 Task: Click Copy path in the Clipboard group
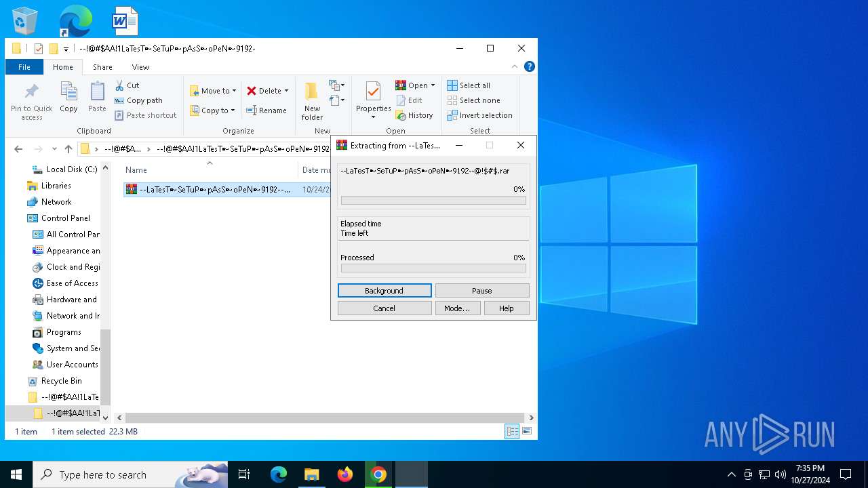click(138, 100)
